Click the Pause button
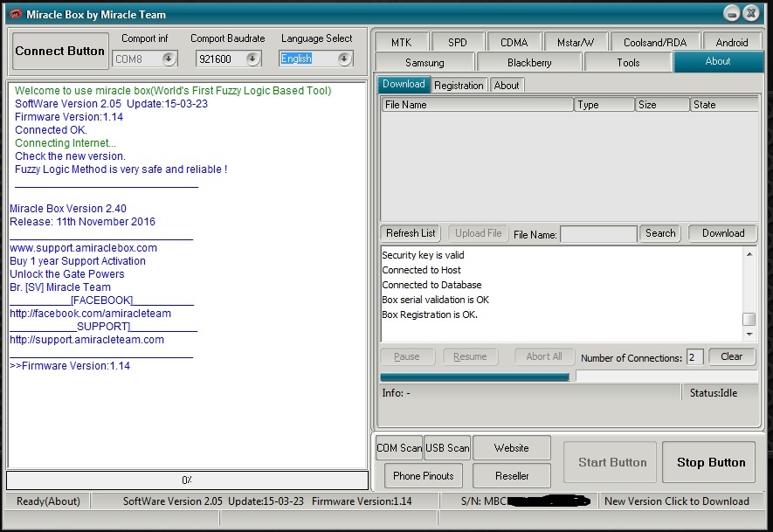The width and height of the screenshot is (773, 532). tap(407, 356)
